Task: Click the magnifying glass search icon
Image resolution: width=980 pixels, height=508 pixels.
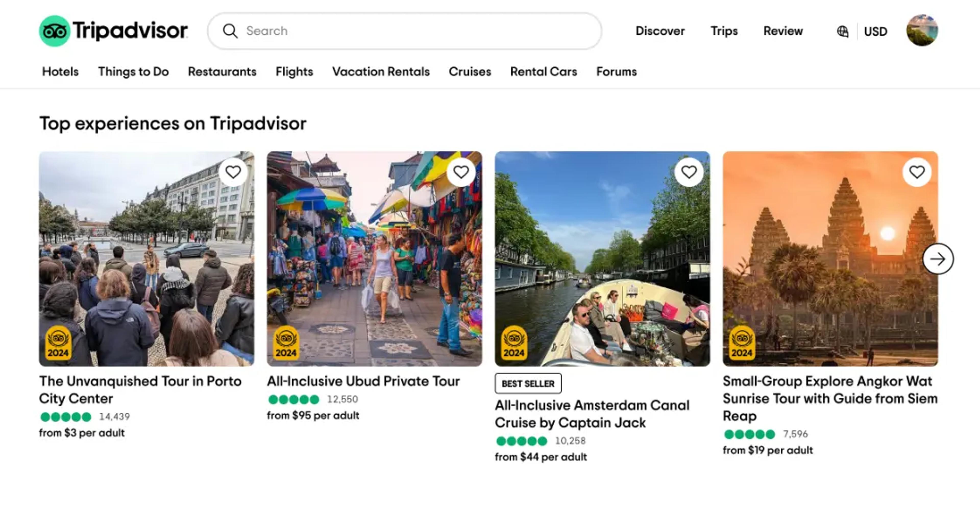Action: coord(230,31)
